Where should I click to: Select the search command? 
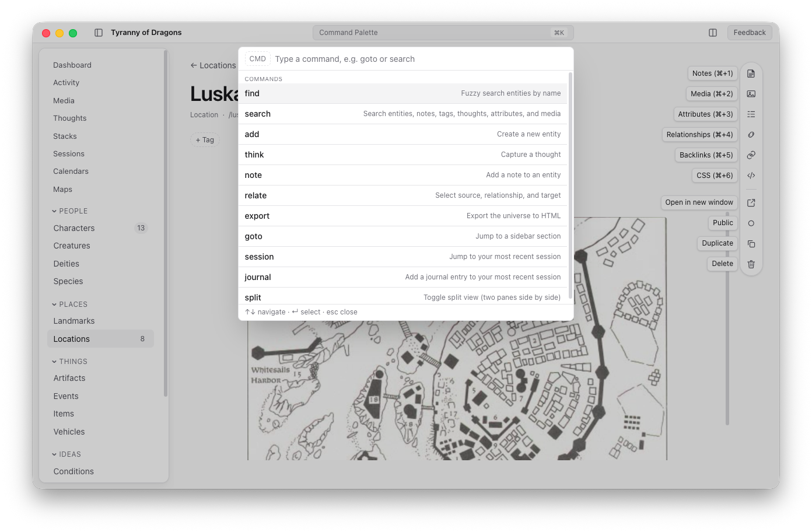pyautogui.click(x=402, y=114)
